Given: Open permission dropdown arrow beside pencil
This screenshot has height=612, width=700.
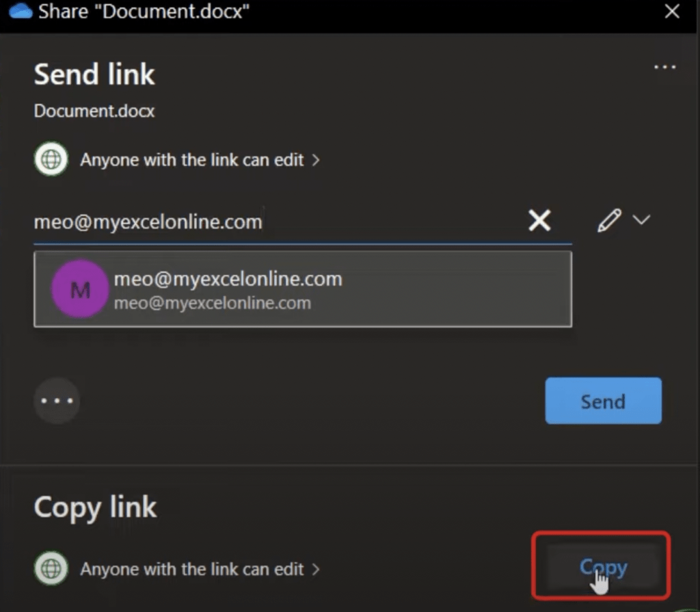Looking at the screenshot, I should click(x=641, y=219).
